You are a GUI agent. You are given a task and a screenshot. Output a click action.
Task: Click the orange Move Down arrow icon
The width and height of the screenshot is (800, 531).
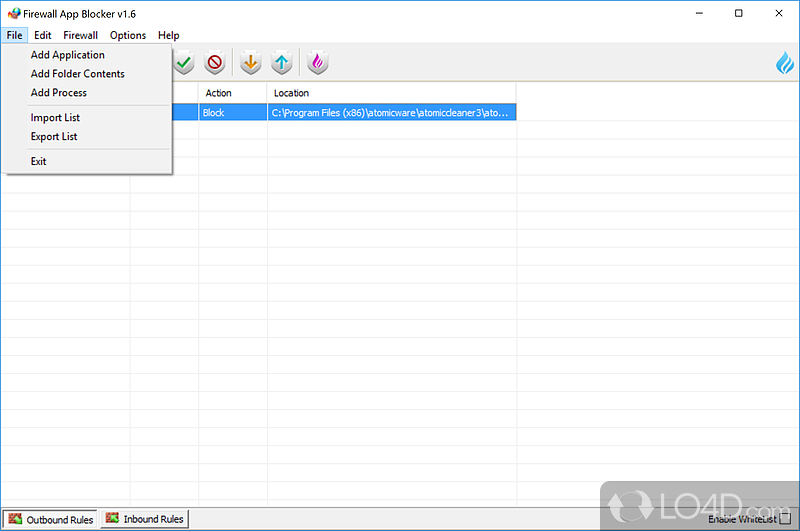250,64
